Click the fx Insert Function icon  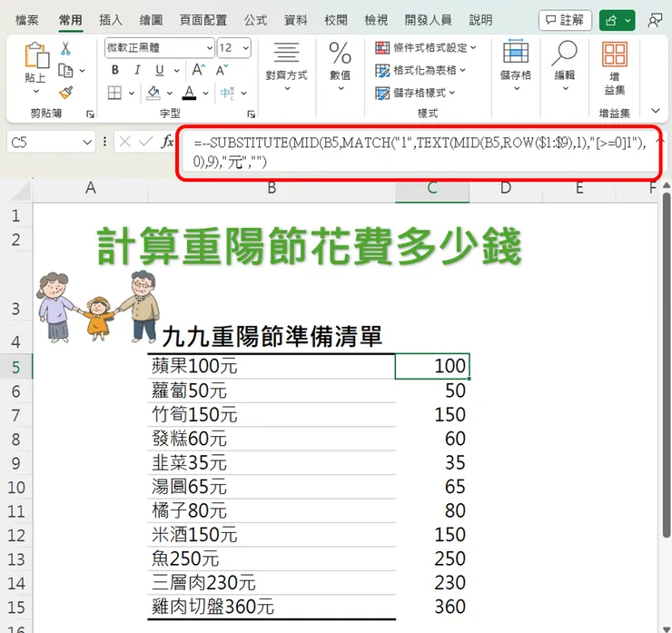click(x=167, y=142)
